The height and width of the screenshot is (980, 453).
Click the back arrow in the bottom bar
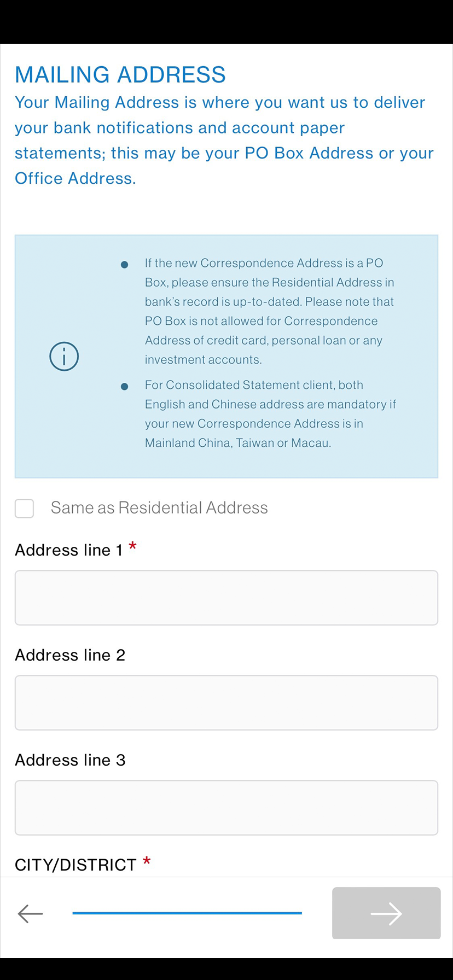pyautogui.click(x=30, y=913)
